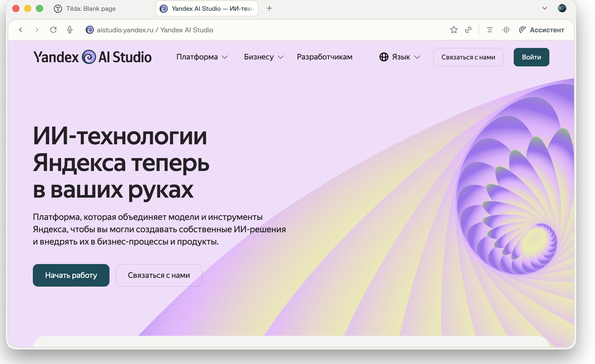Click the Yandex AI Studio logo
The width and height of the screenshot is (595, 364).
pos(92,57)
